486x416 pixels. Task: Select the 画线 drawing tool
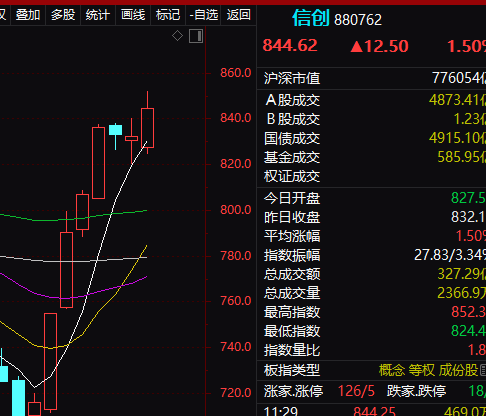(x=133, y=15)
